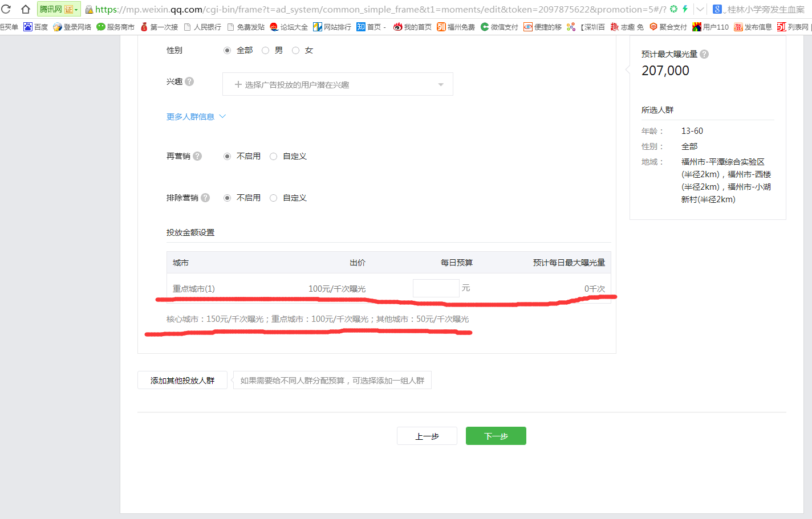
Task: Expand 更多人群信息 section
Action: [x=196, y=117]
